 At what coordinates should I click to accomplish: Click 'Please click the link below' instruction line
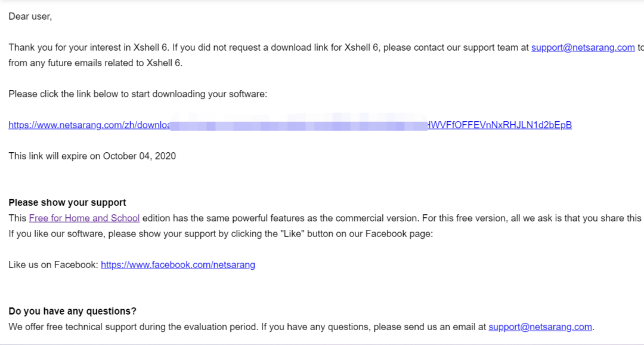click(138, 94)
